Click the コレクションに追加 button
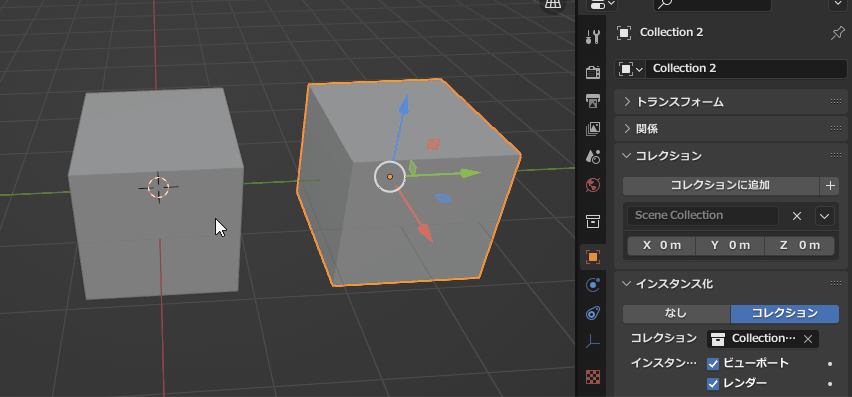Screen dimensions: 852x397 pyautogui.click(x=721, y=185)
